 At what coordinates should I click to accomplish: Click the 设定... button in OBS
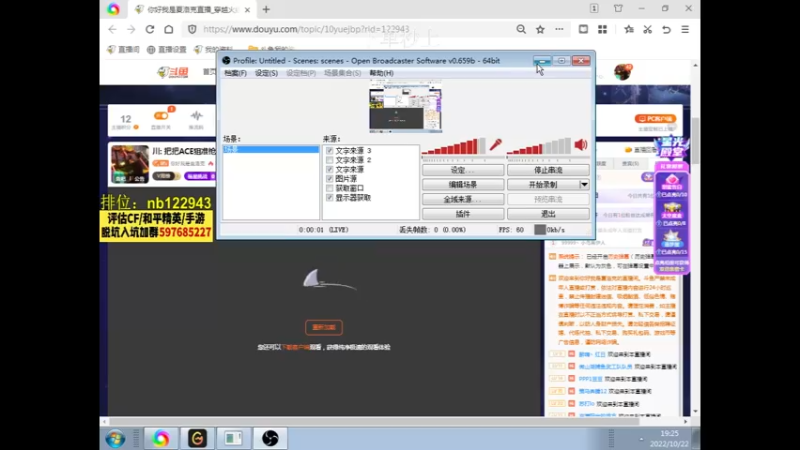(x=463, y=170)
